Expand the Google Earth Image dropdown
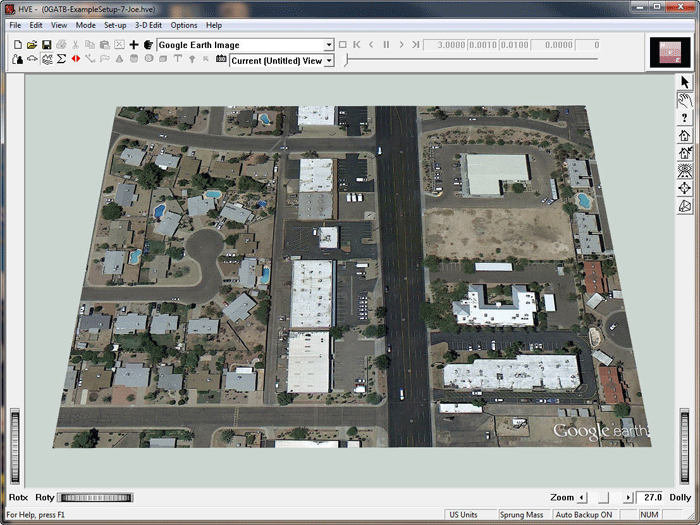700x525 pixels. pyautogui.click(x=328, y=45)
